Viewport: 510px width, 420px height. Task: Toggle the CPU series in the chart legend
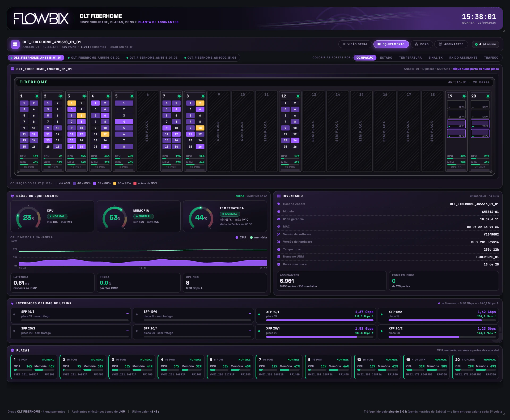241,238
